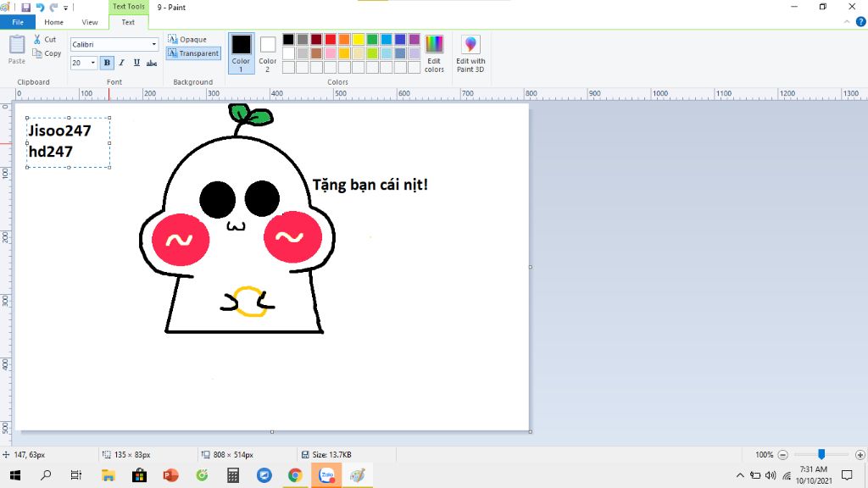Open the Zoom app from the taskbar
This screenshot has width=868, height=488.
pyautogui.click(x=264, y=475)
